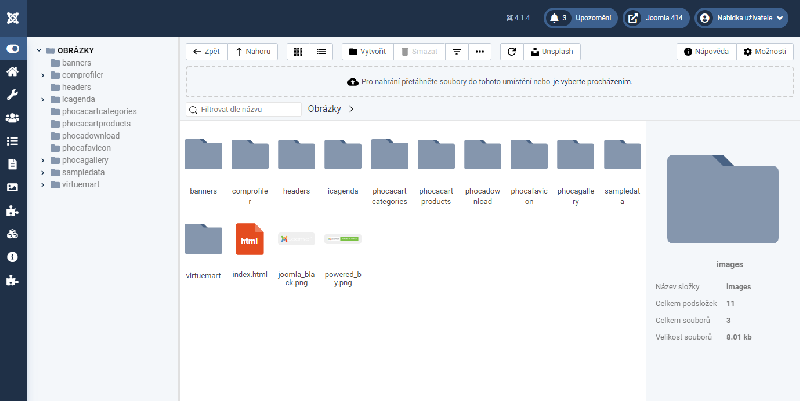Click the refresh icon in toolbar

point(511,51)
